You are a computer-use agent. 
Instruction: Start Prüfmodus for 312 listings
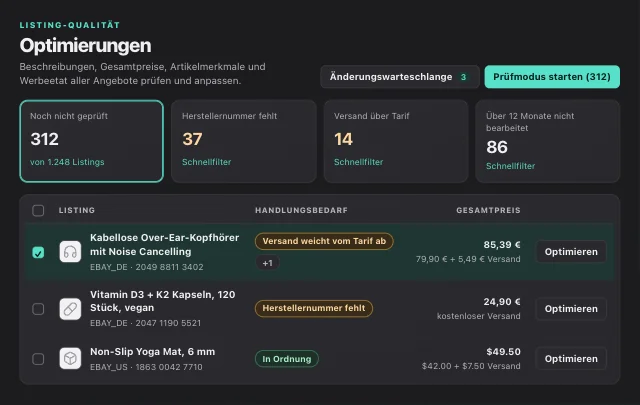tap(552, 77)
